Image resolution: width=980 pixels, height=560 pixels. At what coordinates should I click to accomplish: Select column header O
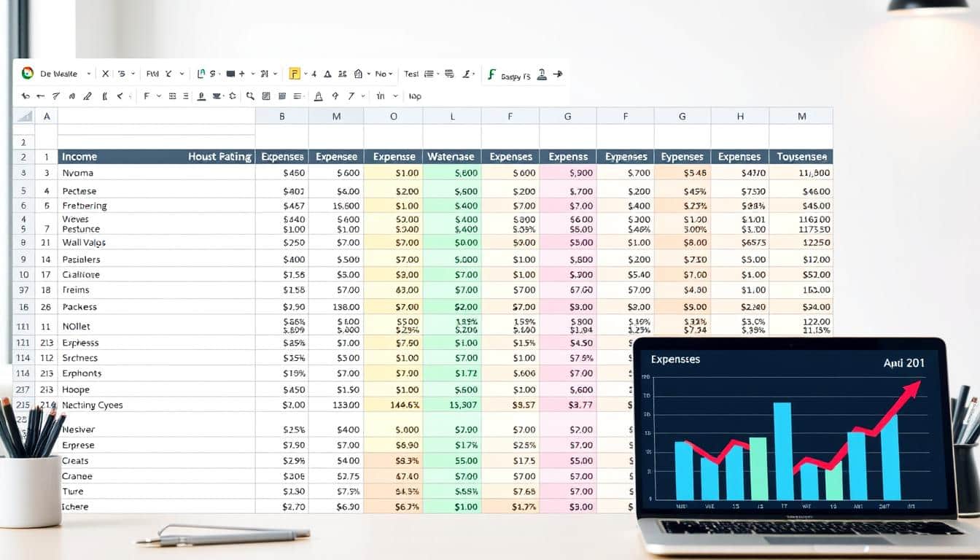(x=394, y=116)
